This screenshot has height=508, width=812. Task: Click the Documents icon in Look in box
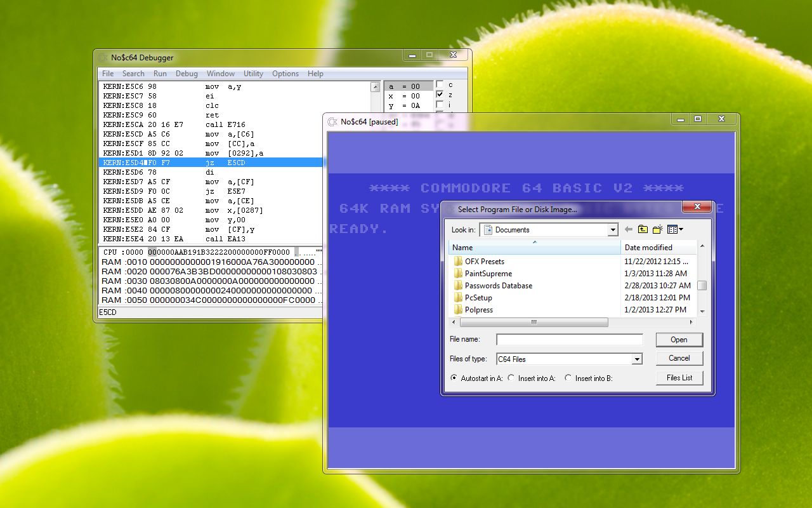pos(488,230)
